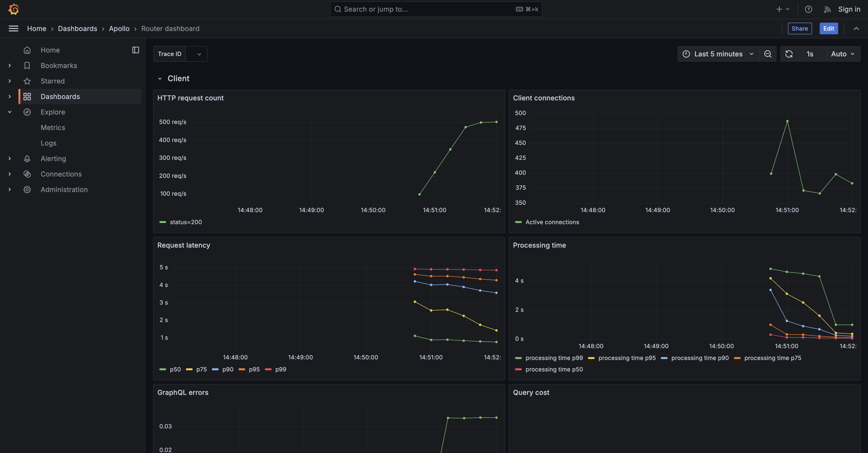The width and height of the screenshot is (868, 453).
Task: Click the Share button
Action: pyautogui.click(x=800, y=29)
